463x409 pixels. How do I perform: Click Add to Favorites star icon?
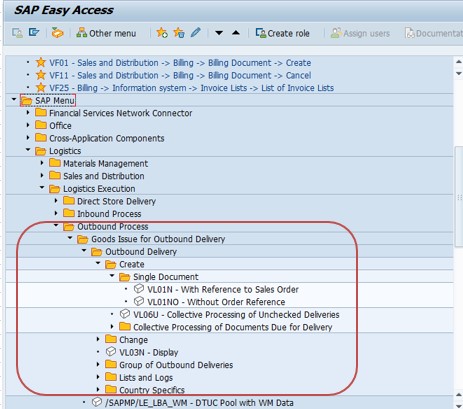(x=162, y=33)
